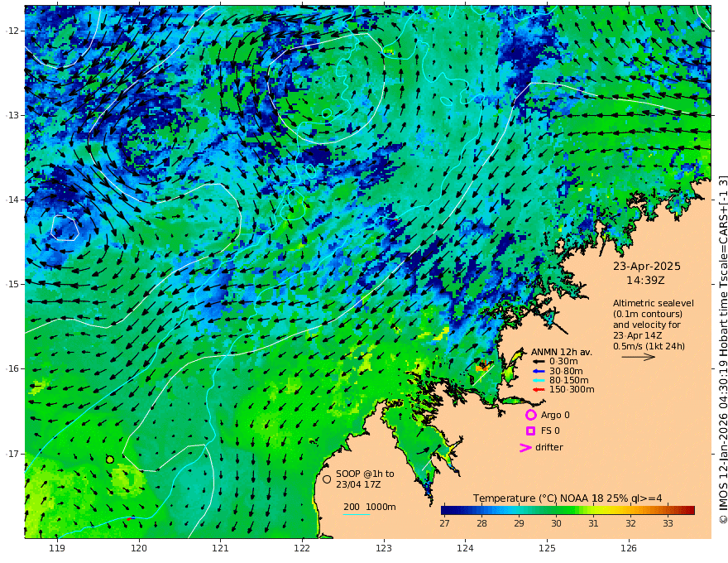
Task: Click the small red marker near 120E bottom
Action: (x=131, y=518)
